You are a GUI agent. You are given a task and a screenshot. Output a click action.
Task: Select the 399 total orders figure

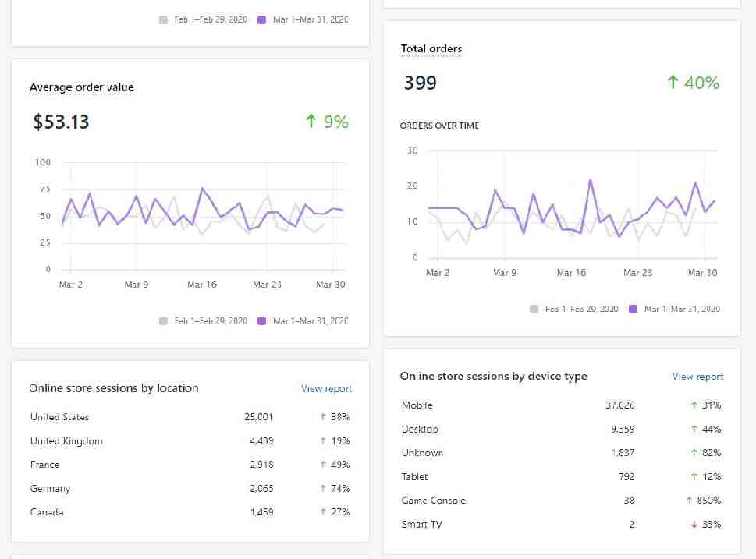(420, 83)
